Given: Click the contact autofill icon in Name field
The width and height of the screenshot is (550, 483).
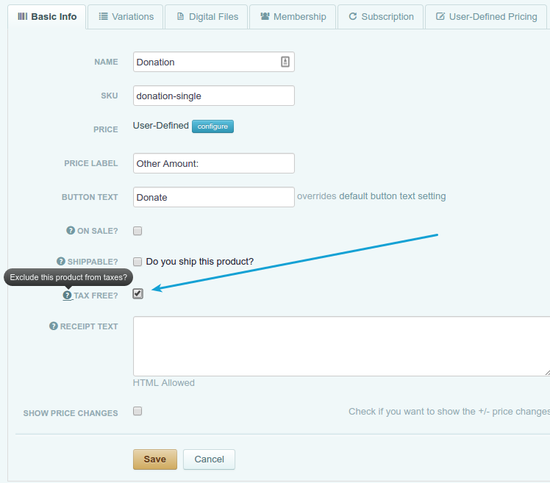Looking at the screenshot, I should pyautogui.click(x=285, y=62).
